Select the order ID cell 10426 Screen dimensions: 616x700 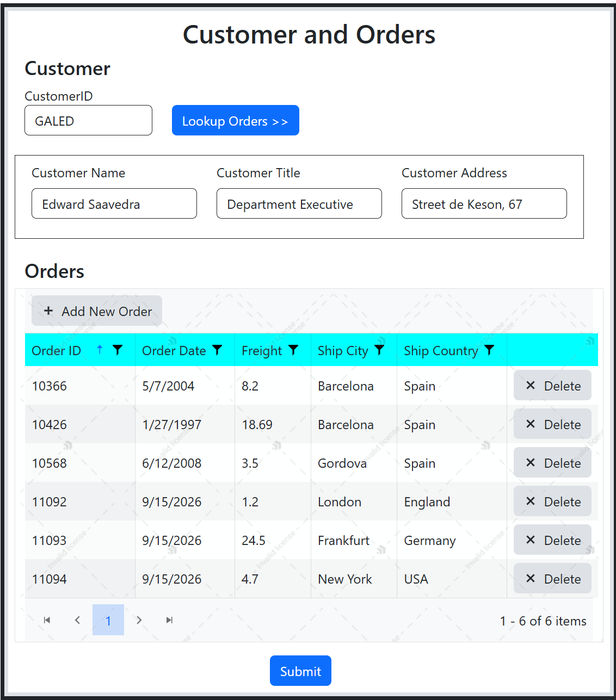point(80,424)
